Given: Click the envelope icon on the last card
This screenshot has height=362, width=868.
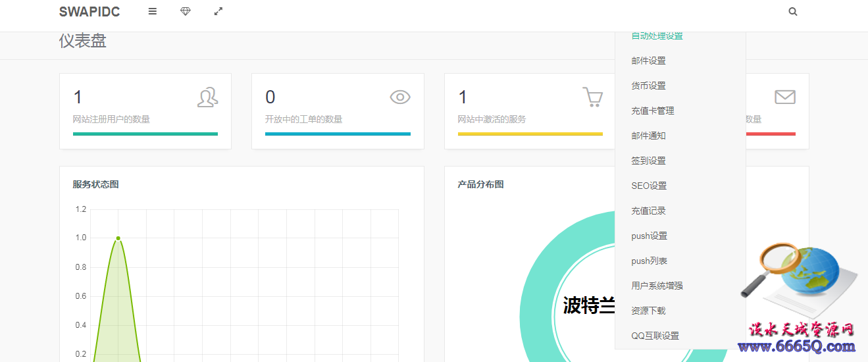Looking at the screenshot, I should pos(785,97).
